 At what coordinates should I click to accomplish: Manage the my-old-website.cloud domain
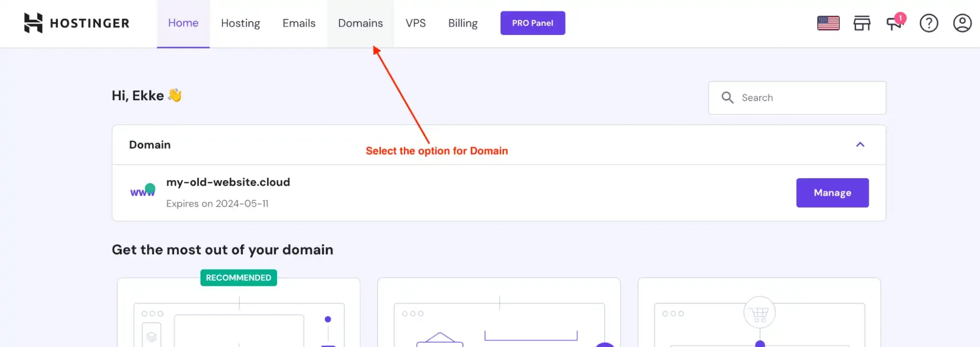pyautogui.click(x=832, y=192)
